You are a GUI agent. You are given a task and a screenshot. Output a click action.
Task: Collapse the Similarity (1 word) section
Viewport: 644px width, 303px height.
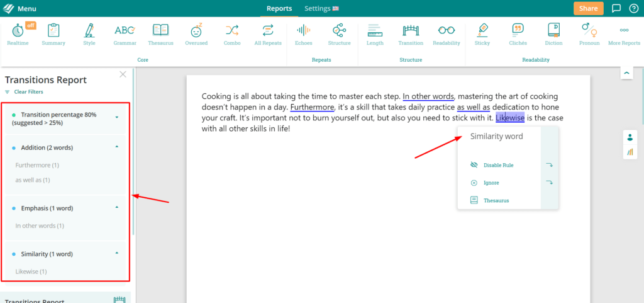point(117,254)
